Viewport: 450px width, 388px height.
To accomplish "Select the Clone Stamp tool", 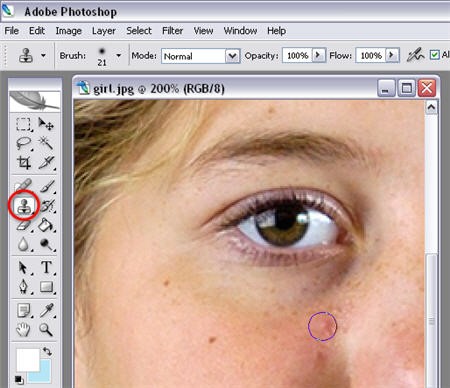I will click(x=24, y=206).
